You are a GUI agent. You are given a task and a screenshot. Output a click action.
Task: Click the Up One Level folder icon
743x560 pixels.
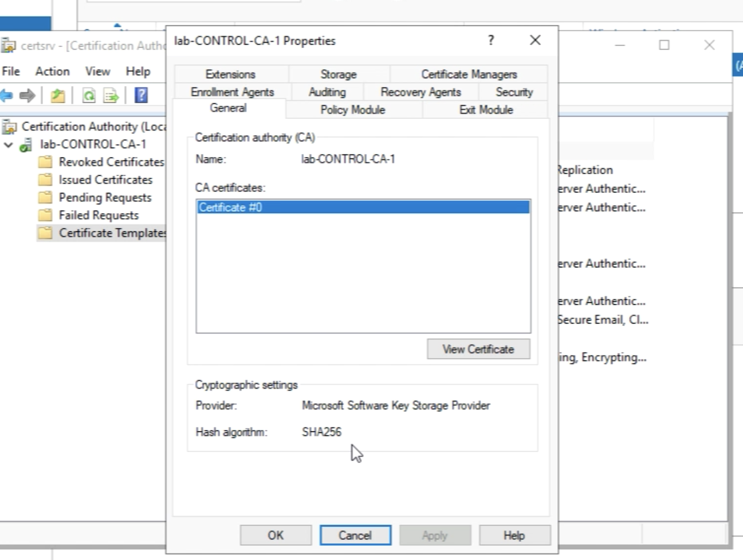(x=58, y=95)
